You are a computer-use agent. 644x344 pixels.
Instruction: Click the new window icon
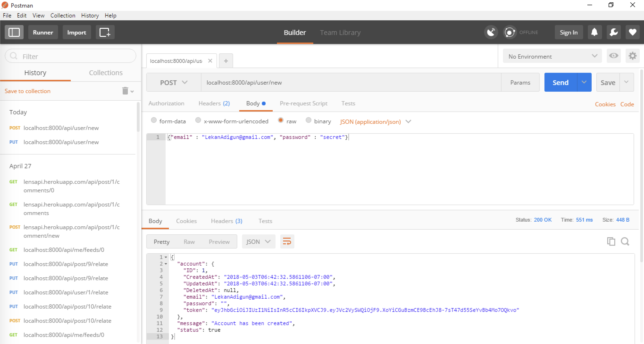click(105, 32)
